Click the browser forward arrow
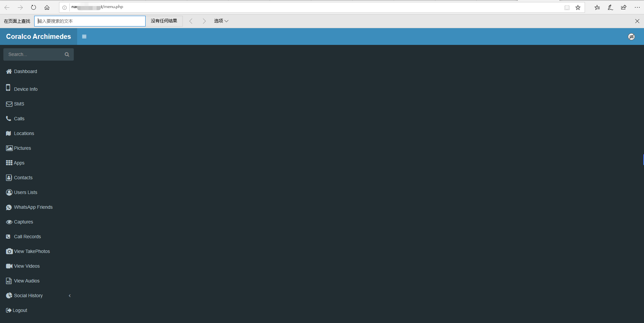Image resolution: width=644 pixels, height=323 pixels. point(20,7)
